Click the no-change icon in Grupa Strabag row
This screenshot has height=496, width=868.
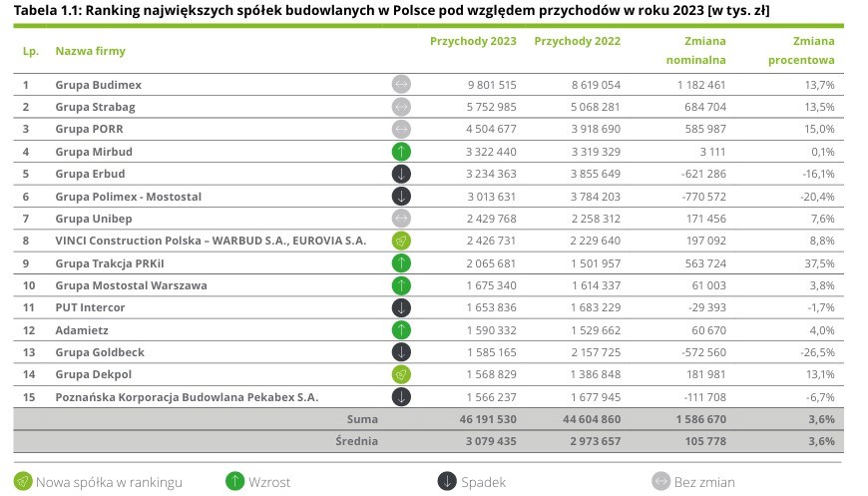click(401, 106)
